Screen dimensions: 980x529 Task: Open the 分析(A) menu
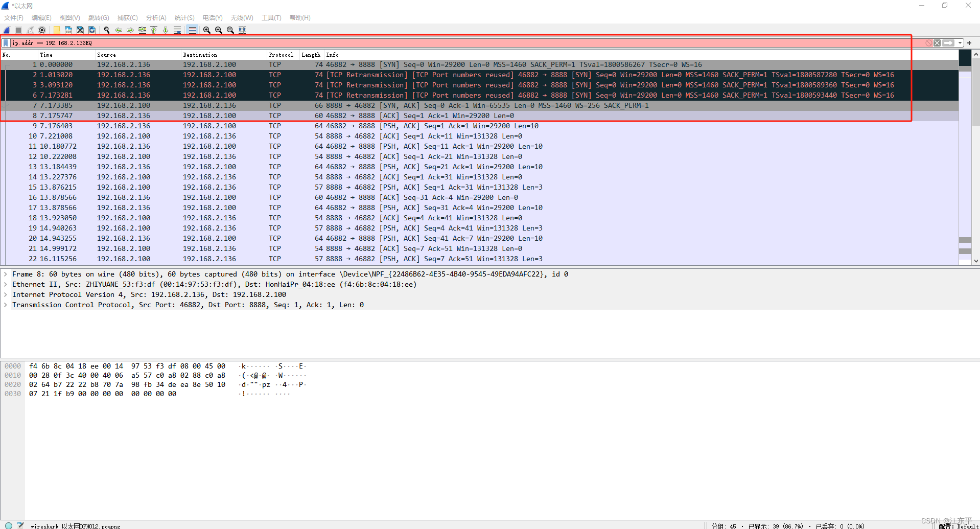coord(156,17)
